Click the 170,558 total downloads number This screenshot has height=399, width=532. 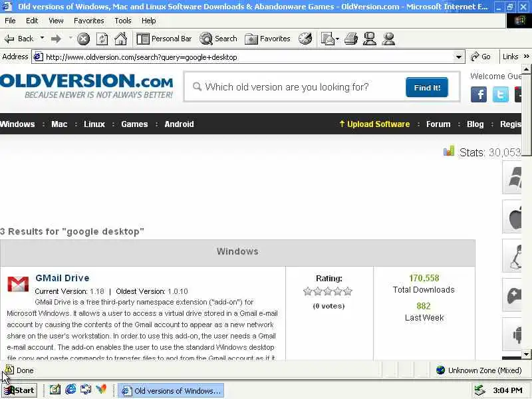pos(424,278)
